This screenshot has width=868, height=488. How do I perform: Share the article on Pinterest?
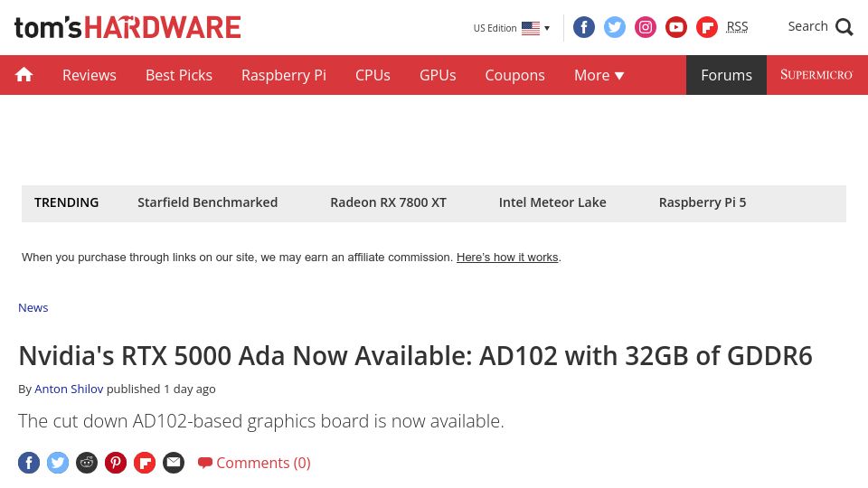(x=116, y=463)
